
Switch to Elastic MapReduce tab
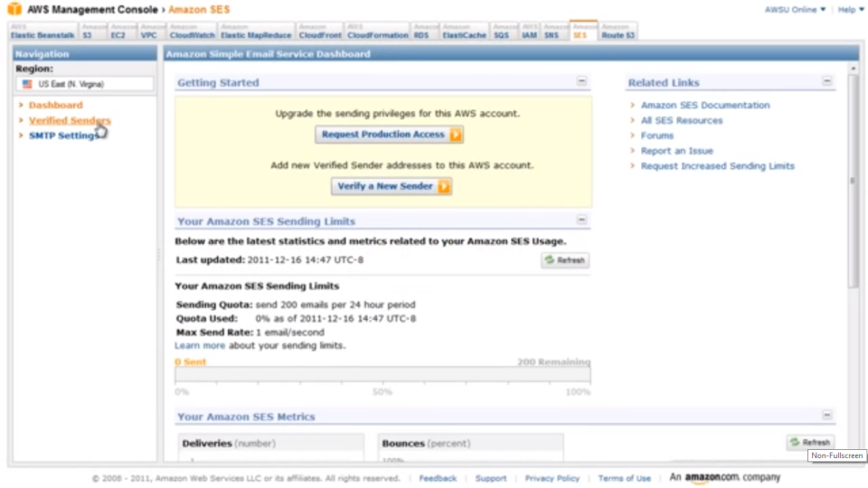256,32
